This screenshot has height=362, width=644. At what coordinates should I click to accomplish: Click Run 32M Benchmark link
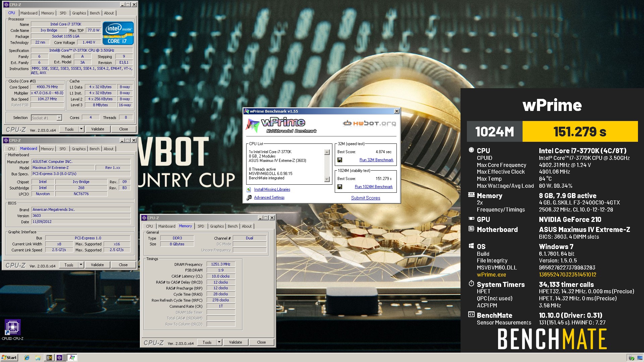(x=376, y=160)
